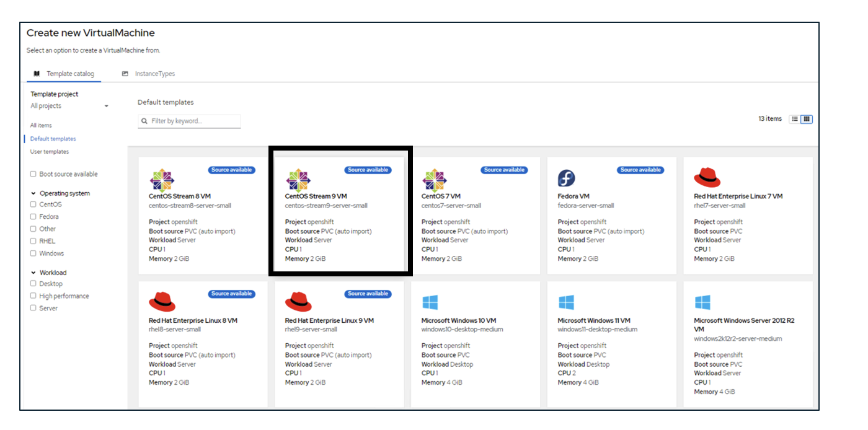Image resolution: width=868 pixels, height=430 pixels.
Task: Select User templates in sidebar
Action: [x=50, y=152]
